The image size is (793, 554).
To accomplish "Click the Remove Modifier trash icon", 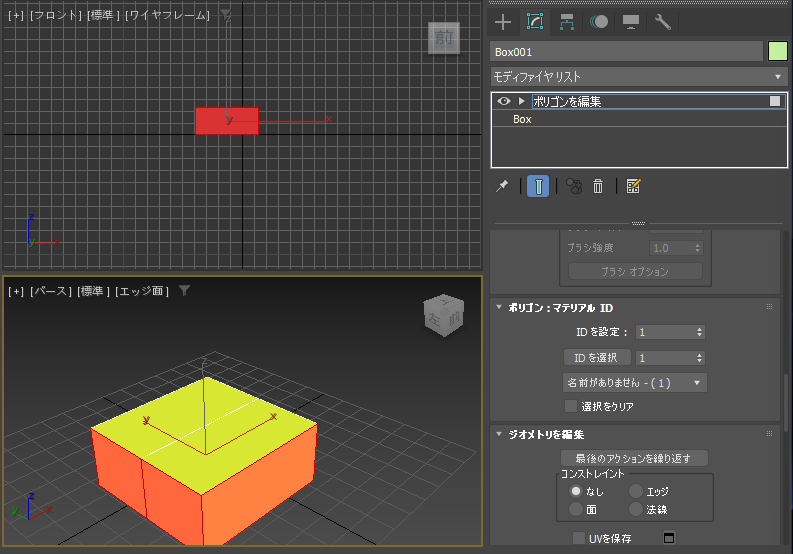I will click(x=598, y=186).
